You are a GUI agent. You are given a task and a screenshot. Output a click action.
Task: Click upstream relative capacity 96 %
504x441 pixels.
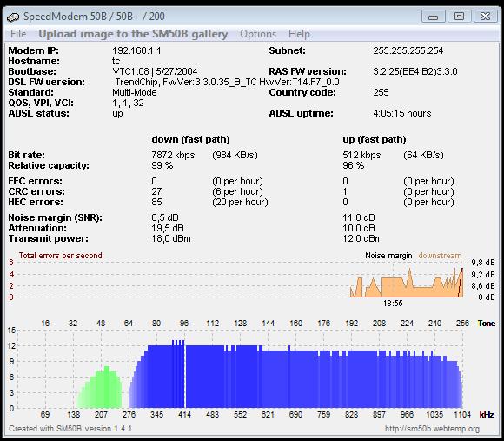tap(353, 165)
